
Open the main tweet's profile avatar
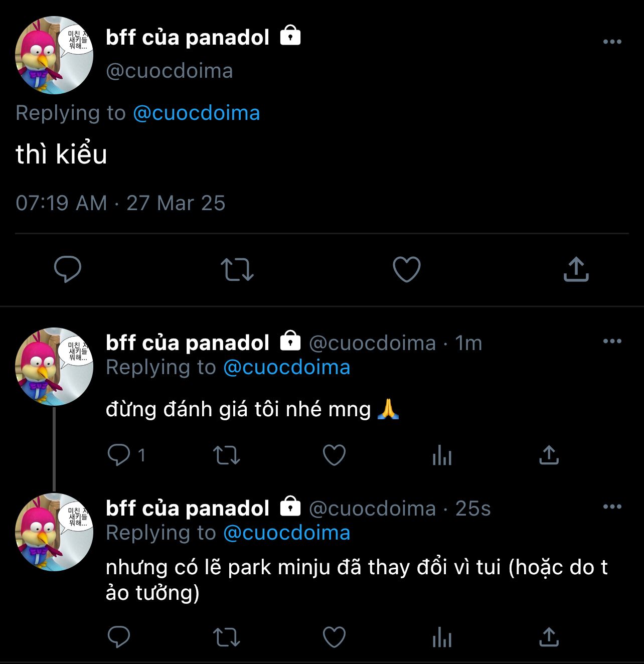pos(54,55)
